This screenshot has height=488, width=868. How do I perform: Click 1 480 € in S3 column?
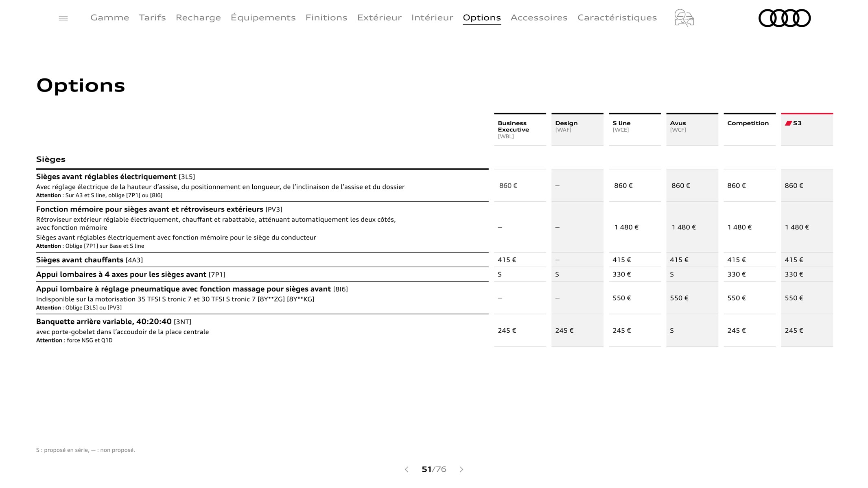[797, 227]
